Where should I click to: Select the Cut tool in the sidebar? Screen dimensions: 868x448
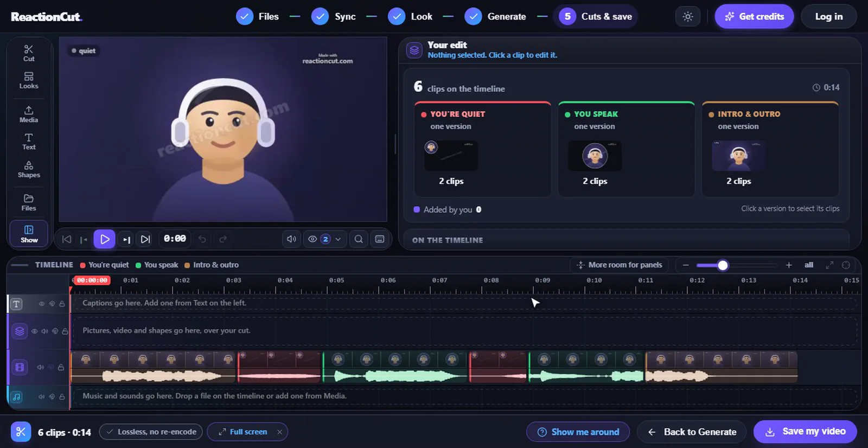pos(29,53)
